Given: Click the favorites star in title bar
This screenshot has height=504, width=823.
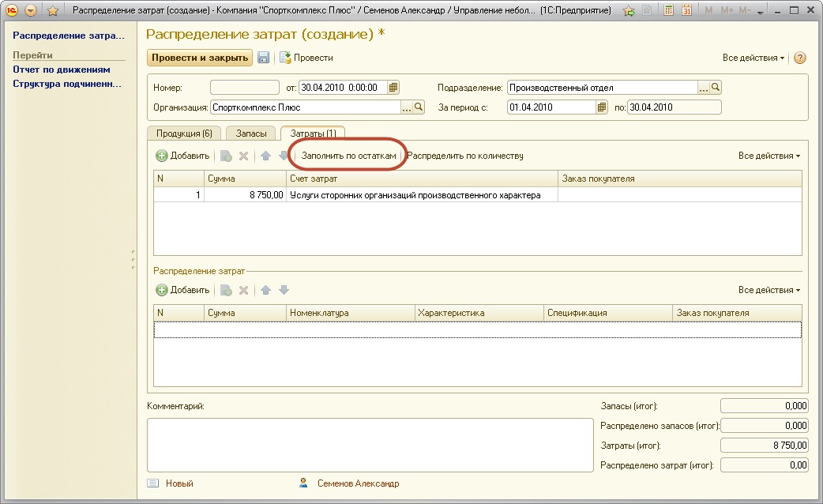Looking at the screenshot, I should [53, 11].
